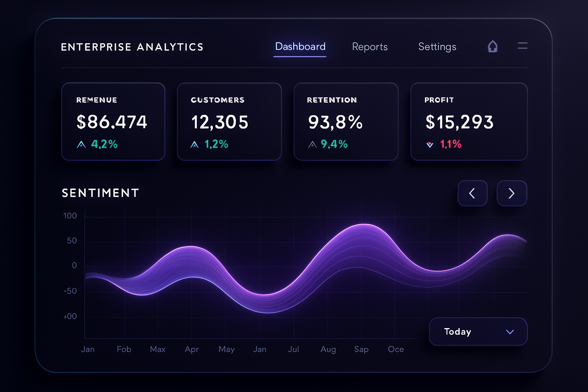Click the Enterprise Analytics logo text
The image size is (588, 392).
(132, 47)
